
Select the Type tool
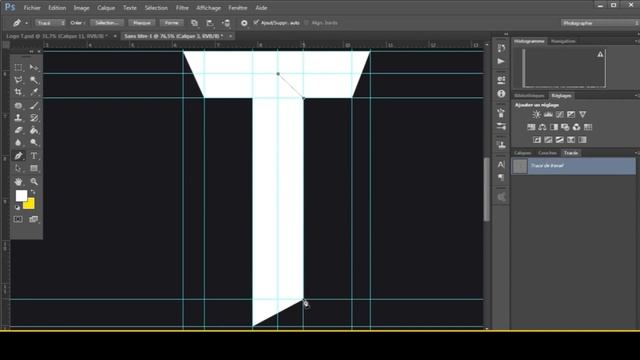(x=34, y=156)
